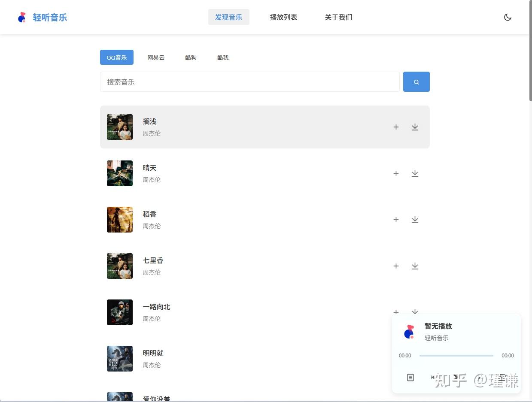
Task: Select the 酷狗 source
Action: click(191, 57)
